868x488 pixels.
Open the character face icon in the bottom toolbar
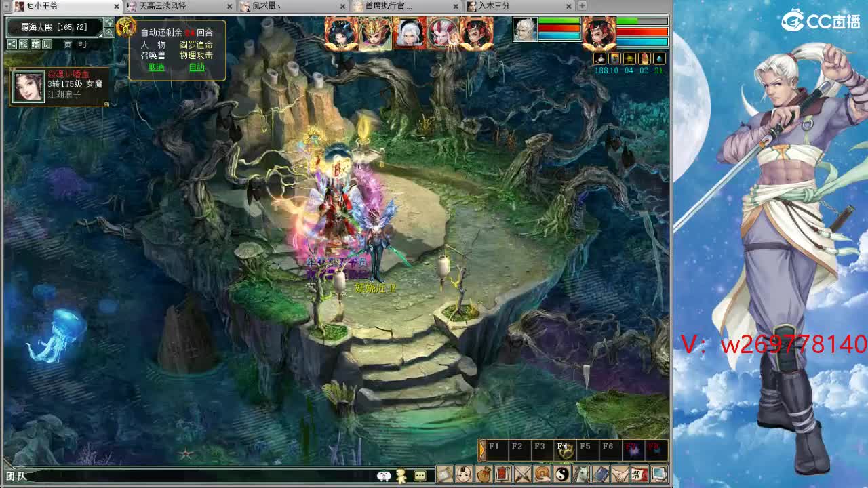tap(464, 474)
